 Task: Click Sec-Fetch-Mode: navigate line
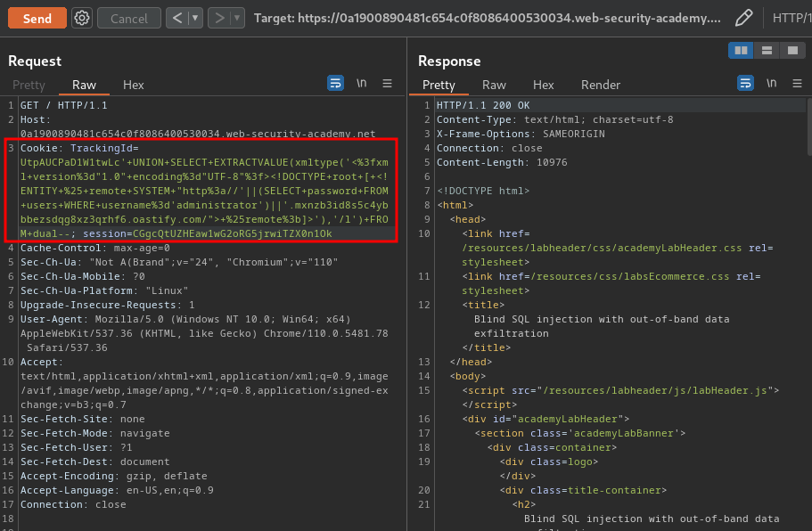click(x=94, y=433)
